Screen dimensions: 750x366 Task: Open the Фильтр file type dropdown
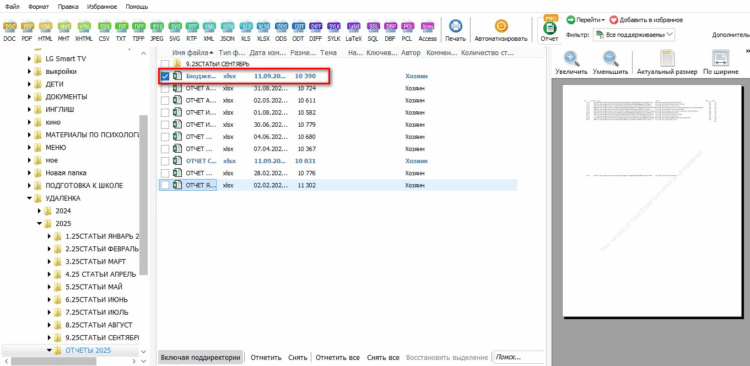coord(634,34)
